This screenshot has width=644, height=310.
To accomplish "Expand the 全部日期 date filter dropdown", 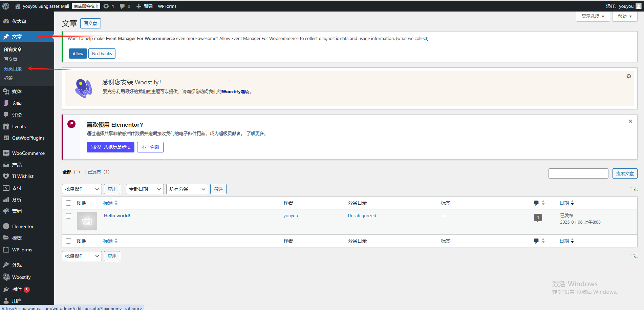I will (x=145, y=189).
